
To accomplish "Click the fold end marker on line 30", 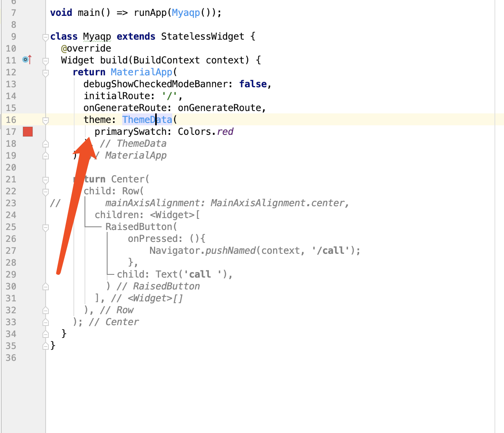I will click(46, 286).
